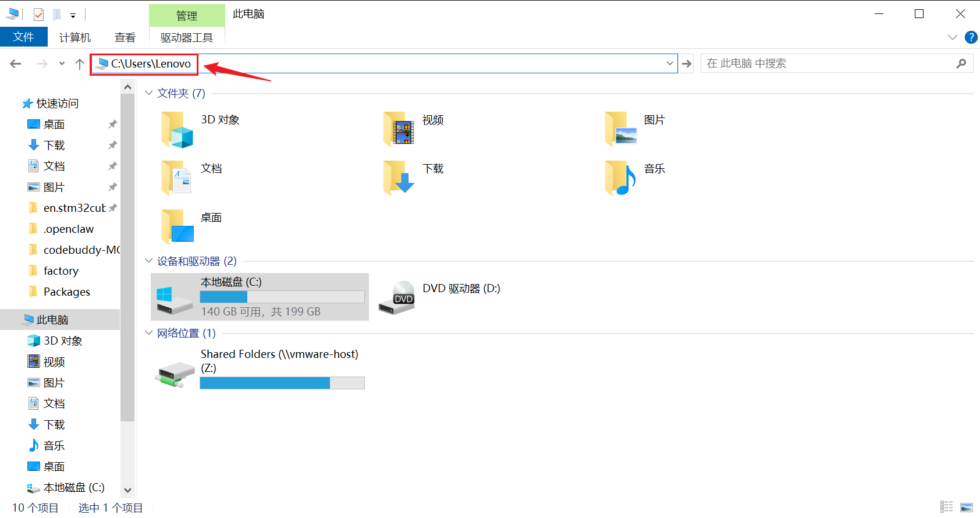The height and width of the screenshot is (518, 980).
Task: Click the sidebar scroll up arrow
Action: 128,87
